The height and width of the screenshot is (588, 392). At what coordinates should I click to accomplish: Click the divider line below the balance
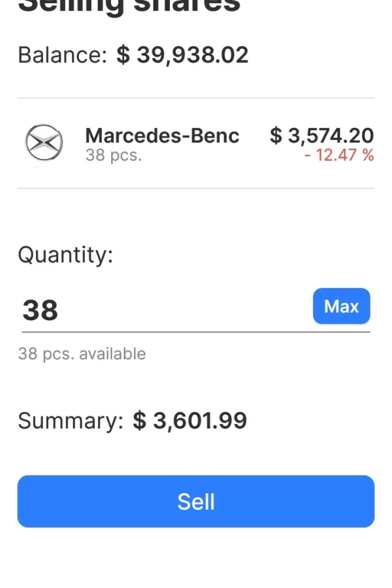(x=196, y=98)
